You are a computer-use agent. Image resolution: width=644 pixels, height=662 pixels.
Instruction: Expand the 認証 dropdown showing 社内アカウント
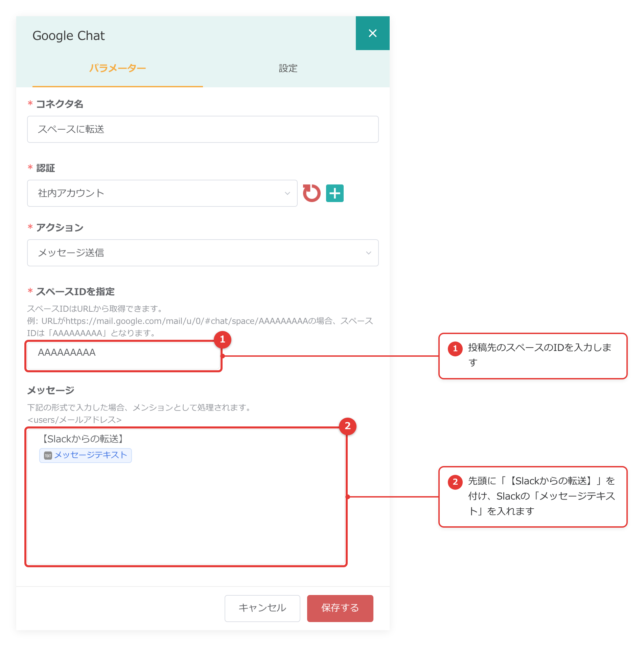[x=162, y=193]
